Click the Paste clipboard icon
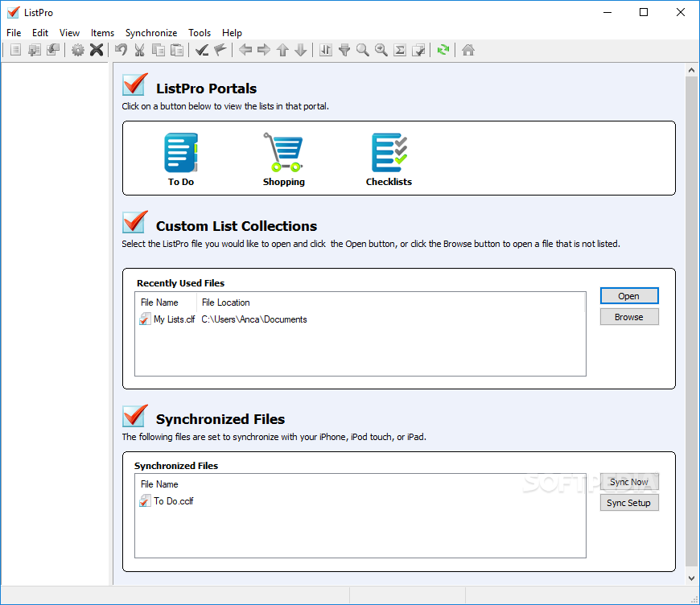The width and height of the screenshot is (700, 605). point(177,50)
